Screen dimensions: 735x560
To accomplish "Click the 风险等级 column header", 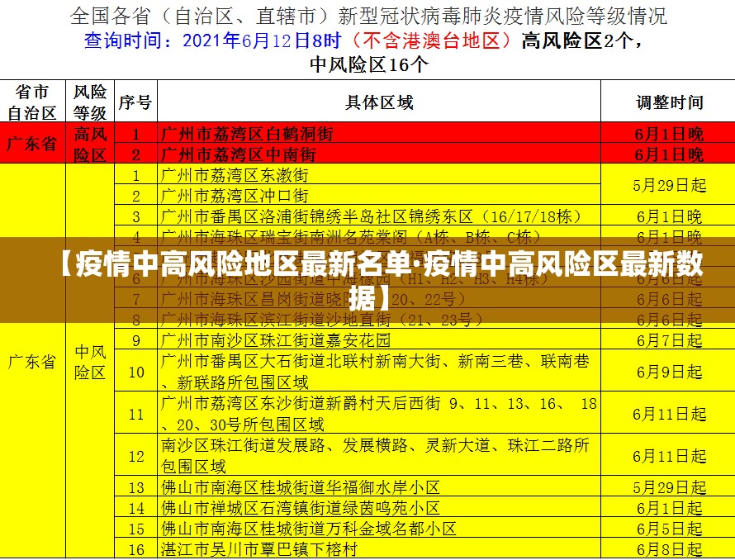I will tap(90, 102).
